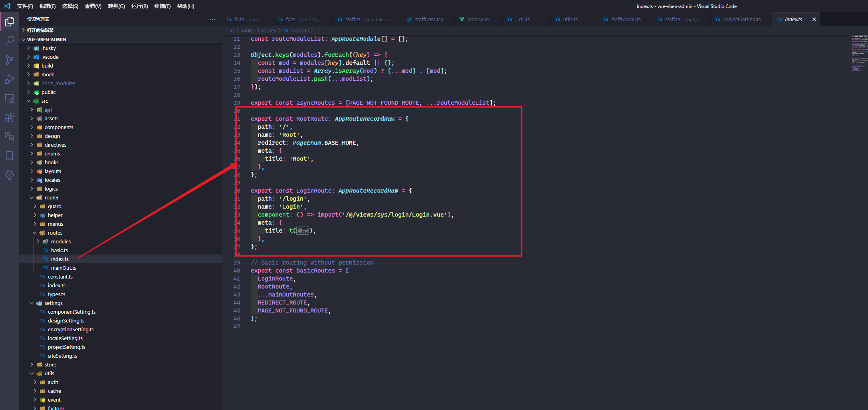Open types.ts under router

tap(56, 294)
